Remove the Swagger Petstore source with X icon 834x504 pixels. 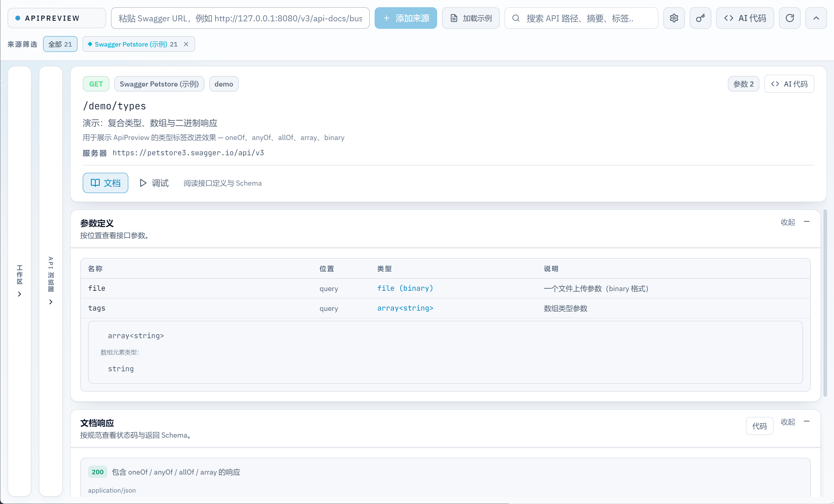[186, 44]
